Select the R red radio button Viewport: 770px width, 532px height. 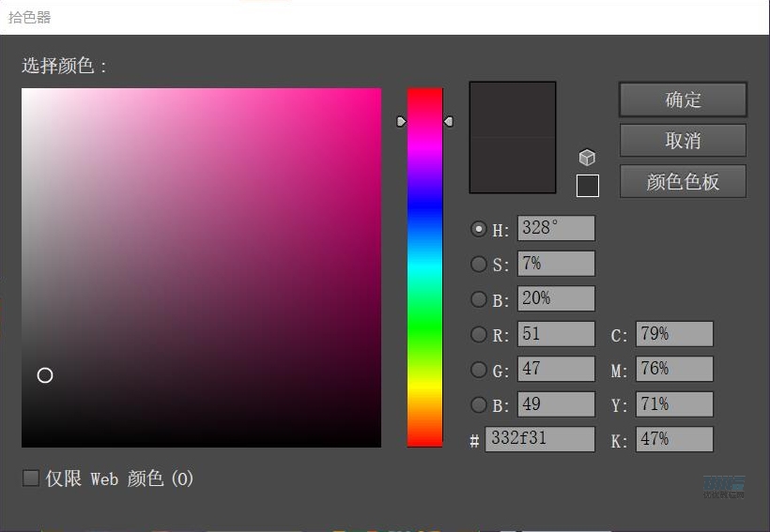[479, 335]
